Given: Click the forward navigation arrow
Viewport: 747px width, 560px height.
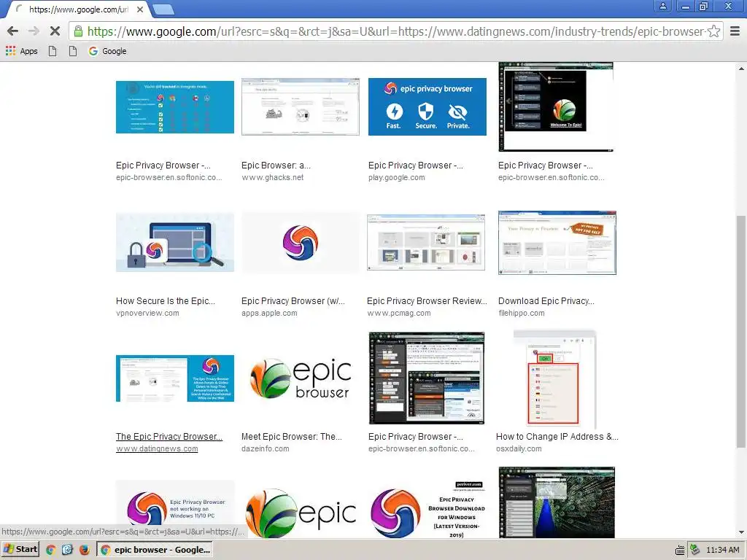Looking at the screenshot, I should pyautogui.click(x=34, y=31).
